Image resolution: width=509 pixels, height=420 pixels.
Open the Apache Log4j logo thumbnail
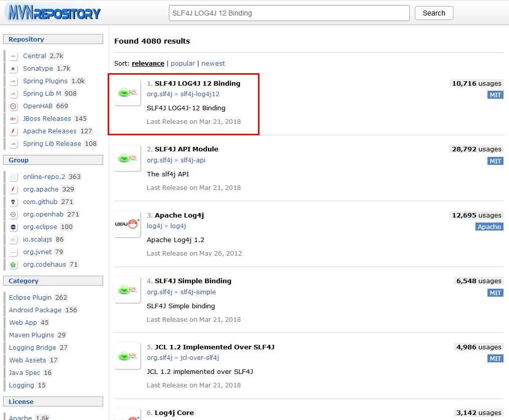[127, 224]
